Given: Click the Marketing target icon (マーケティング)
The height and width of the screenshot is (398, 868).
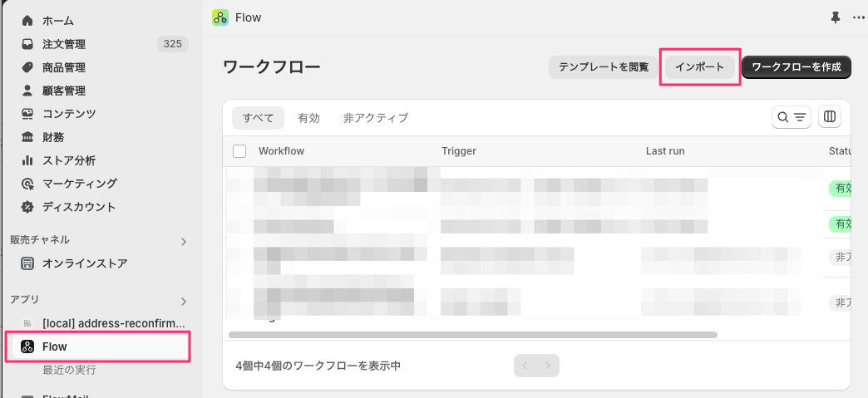Looking at the screenshot, I should 27,184.
